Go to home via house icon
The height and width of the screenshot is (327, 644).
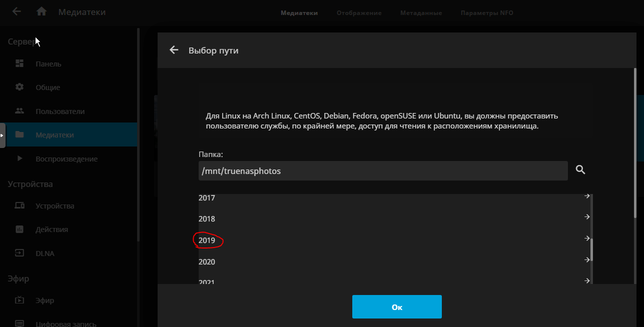(42, 11)
